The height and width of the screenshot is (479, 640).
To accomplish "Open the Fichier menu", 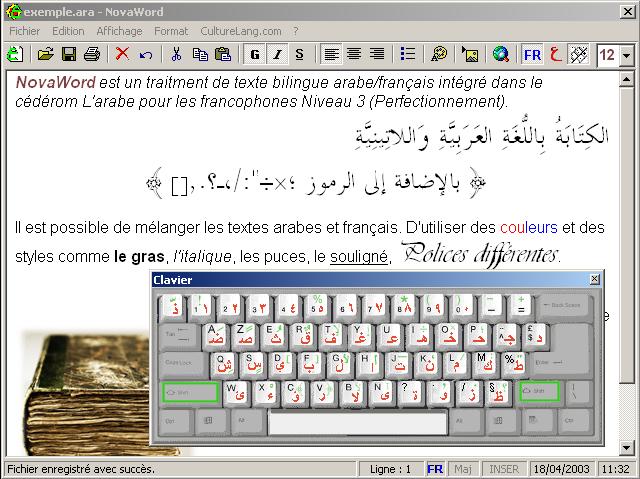I will (x=24, y=31).
